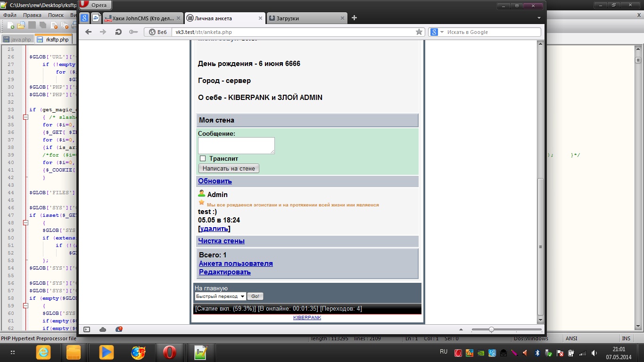Click the Редактировать link

(x=225, y=272)
